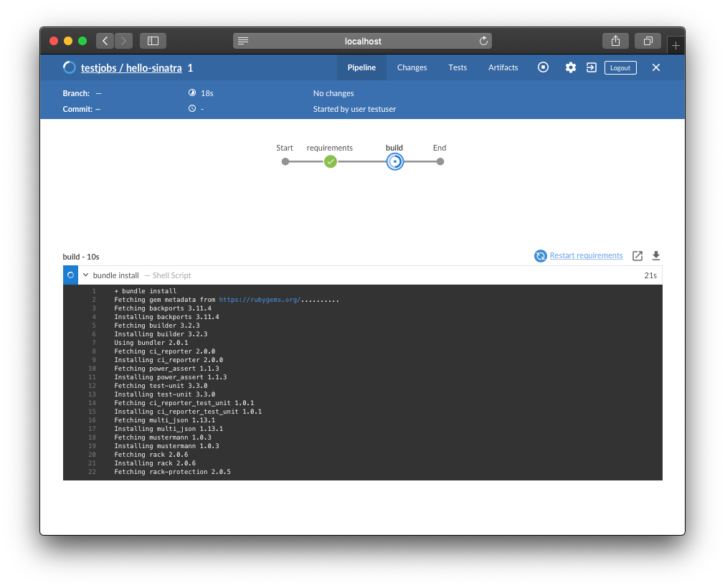Click the Logout button
The width and height of the screenshot is (725, 588).
click(620, 68)
